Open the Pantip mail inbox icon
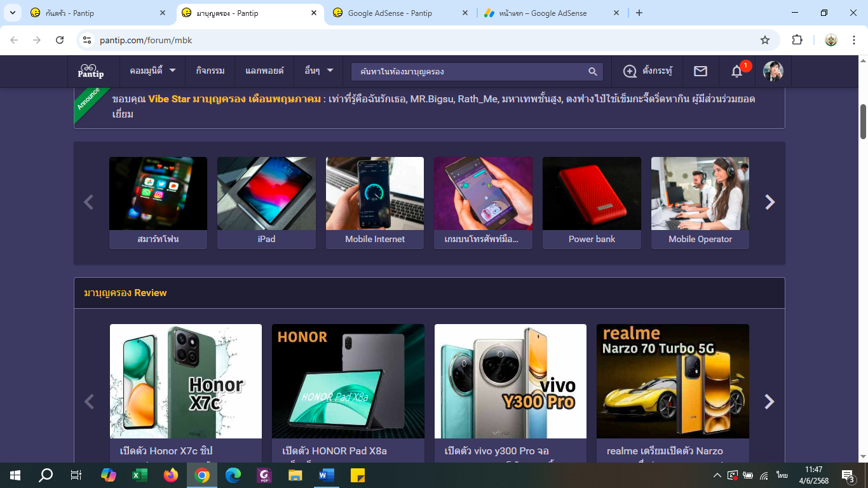The image size is (868, 488). click(x=700, y=72)
